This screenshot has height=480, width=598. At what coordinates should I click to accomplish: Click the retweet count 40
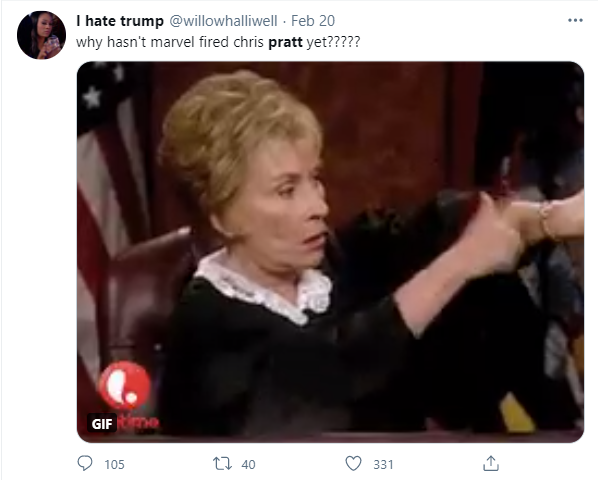tap(248, 464)
